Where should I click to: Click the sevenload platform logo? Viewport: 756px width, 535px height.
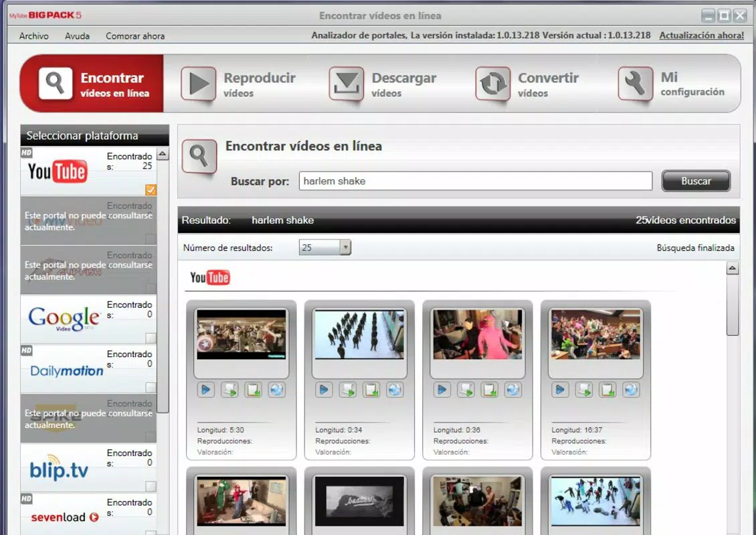65,517
